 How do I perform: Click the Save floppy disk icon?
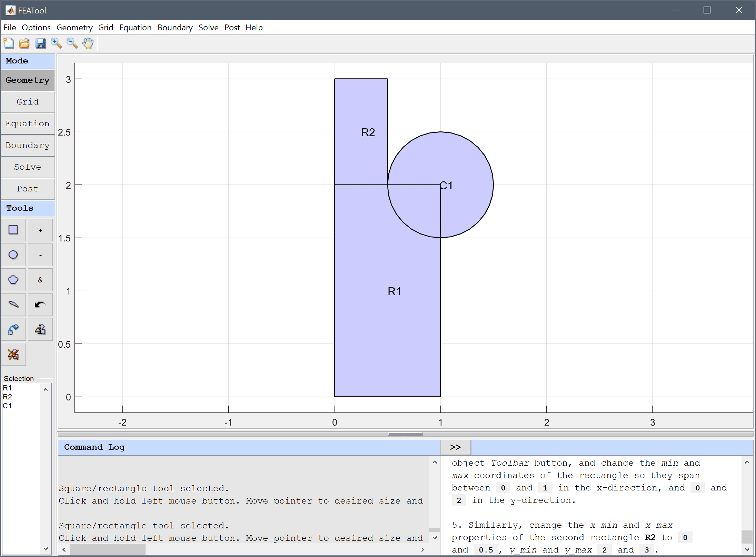pos(40,43)
